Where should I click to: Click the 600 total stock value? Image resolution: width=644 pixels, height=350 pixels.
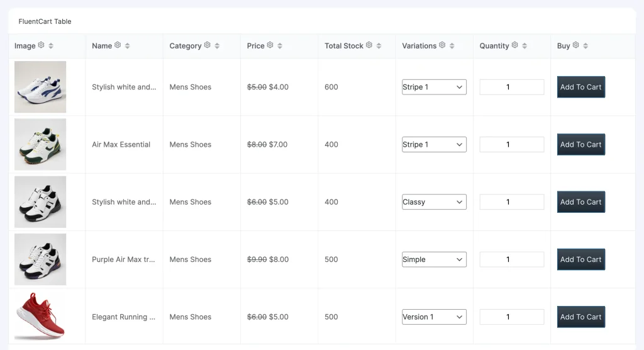331,87
